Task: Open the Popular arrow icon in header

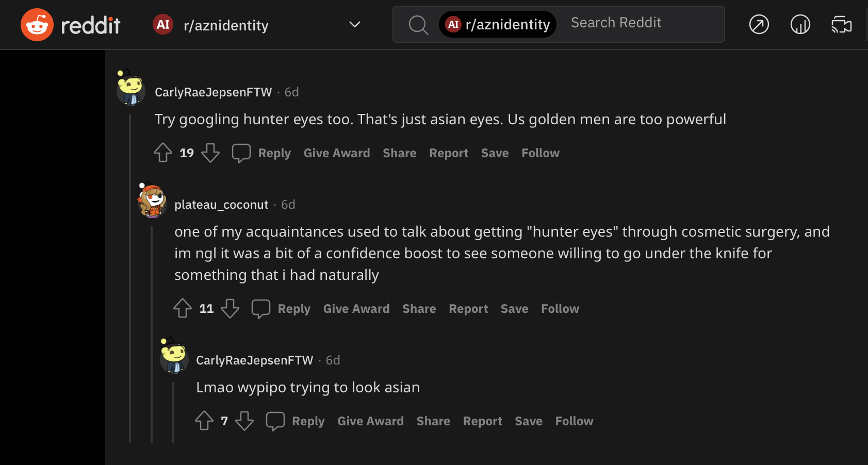Action: [x=759, y=25]
